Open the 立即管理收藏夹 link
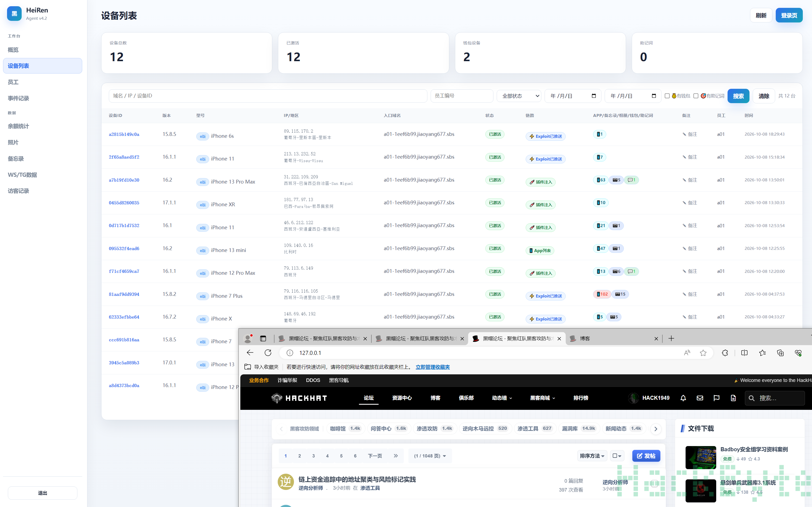 click(433, 367)
